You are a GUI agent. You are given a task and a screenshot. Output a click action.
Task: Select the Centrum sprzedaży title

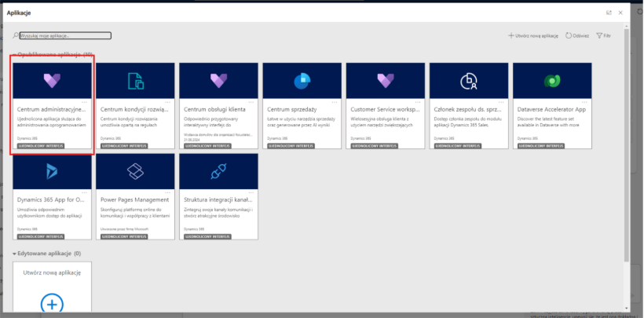292,110
